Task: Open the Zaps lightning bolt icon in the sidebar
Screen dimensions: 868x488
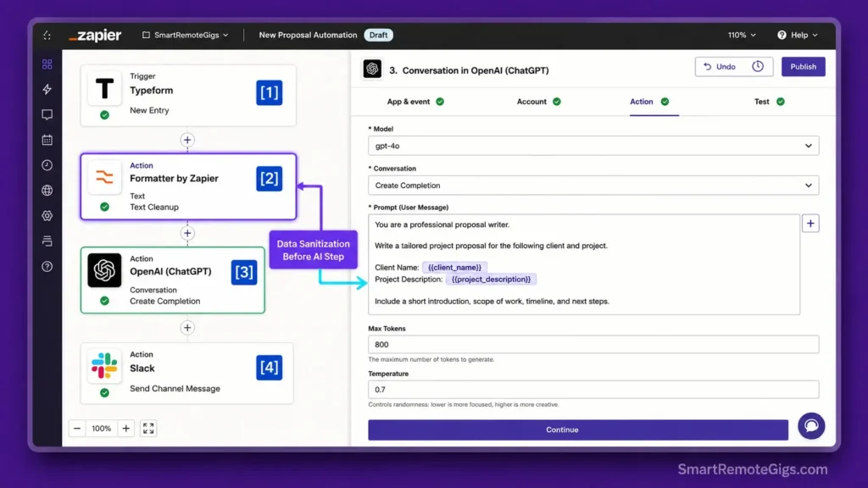Action: 47,89
